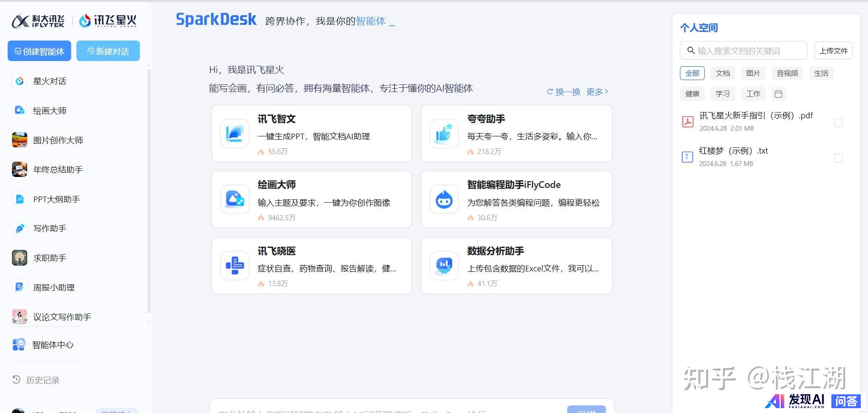Screen dimensions: 868x413
Task: Click the sidebar vertical scrollbar
Action: point(149,191)
